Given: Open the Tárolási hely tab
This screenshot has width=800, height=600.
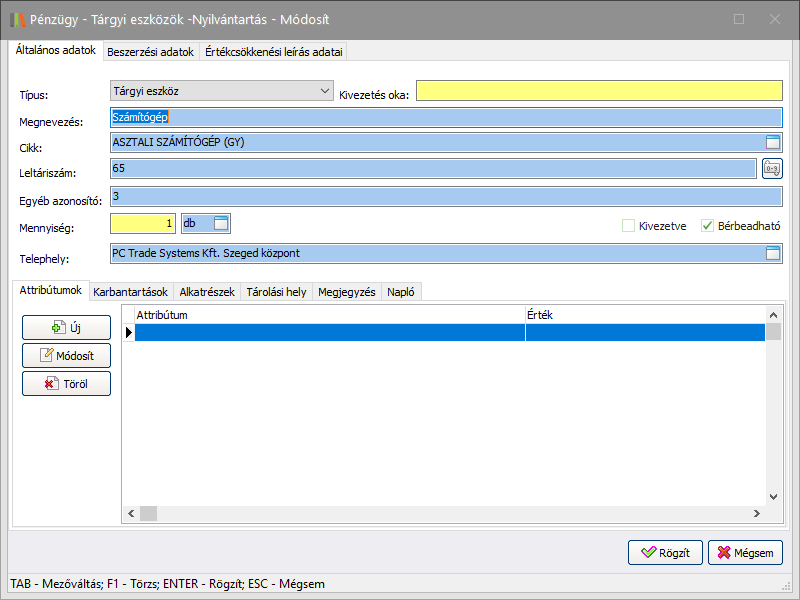Looking at the screenshot, I should (x=276, y=292).
